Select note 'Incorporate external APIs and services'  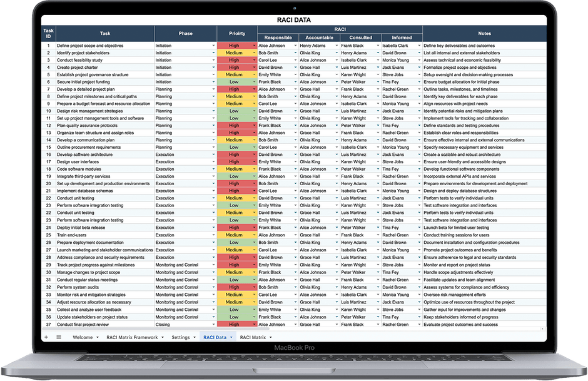[485, 176]
